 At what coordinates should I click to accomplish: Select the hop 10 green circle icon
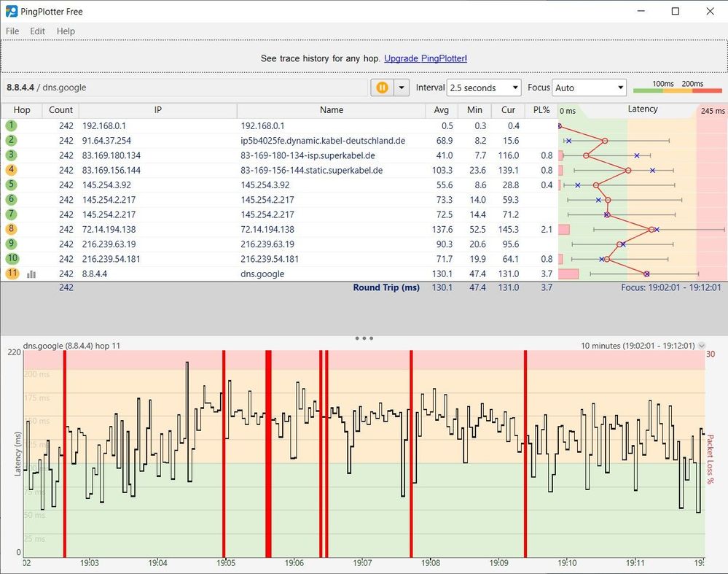point(12,259)
